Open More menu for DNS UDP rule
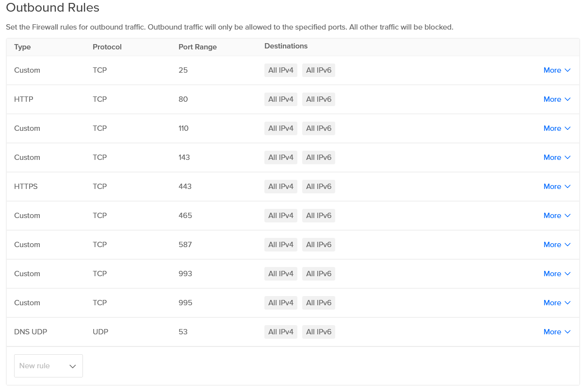This screenshot has width=586, height=392. tap(556, 332)
